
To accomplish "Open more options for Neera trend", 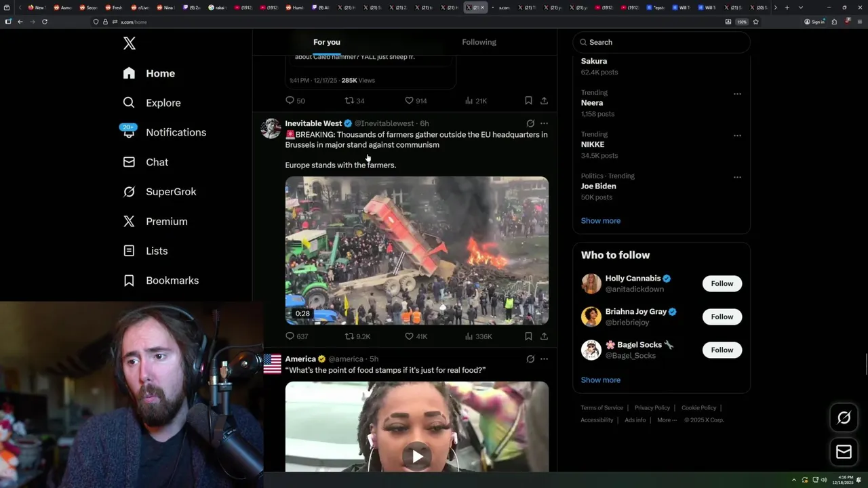I will coord(737,94).
